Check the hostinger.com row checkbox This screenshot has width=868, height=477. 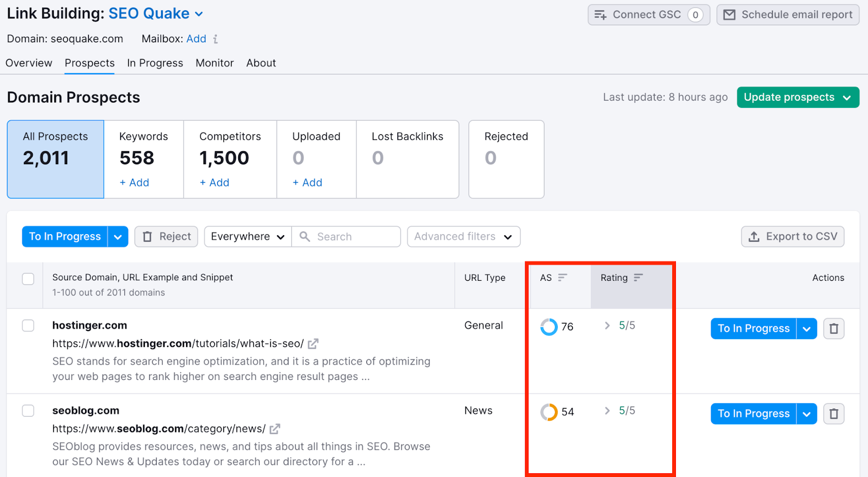28,325
